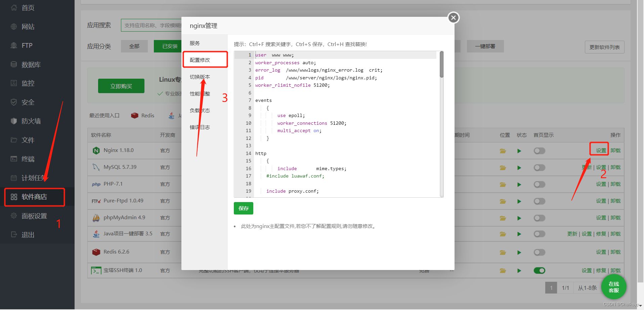Click 卸载 link for Nginx row

click(615, 151)
